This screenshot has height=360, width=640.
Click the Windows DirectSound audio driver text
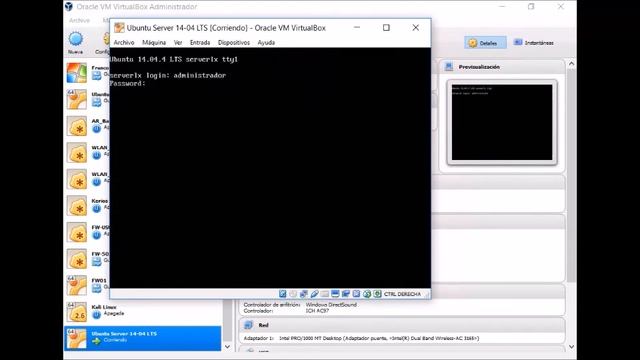(x=331, y=304)
